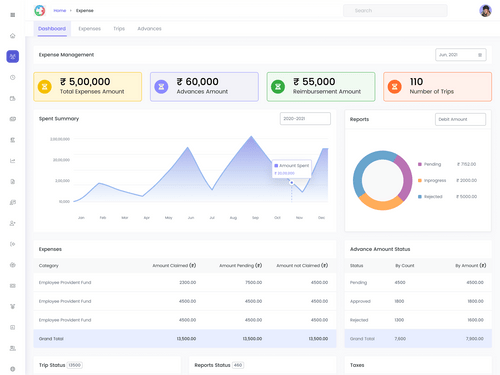
Task: Open the clock icon in sidebar
Action: click(x=13, y=77)
